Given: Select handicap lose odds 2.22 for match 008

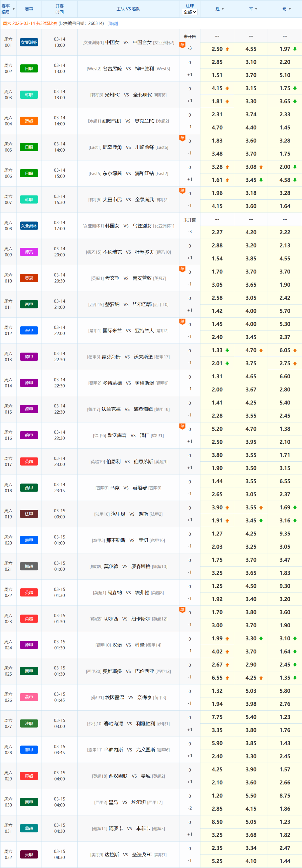Looking at the screenshot, I should pos(285,232).
